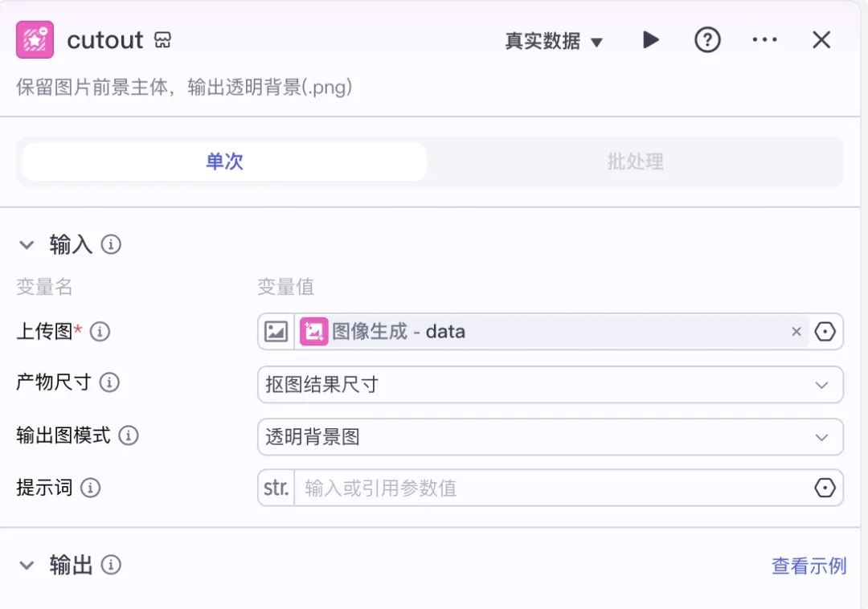
Task: Remove the 图像生成 - data reference
Action: pos(796,332)
